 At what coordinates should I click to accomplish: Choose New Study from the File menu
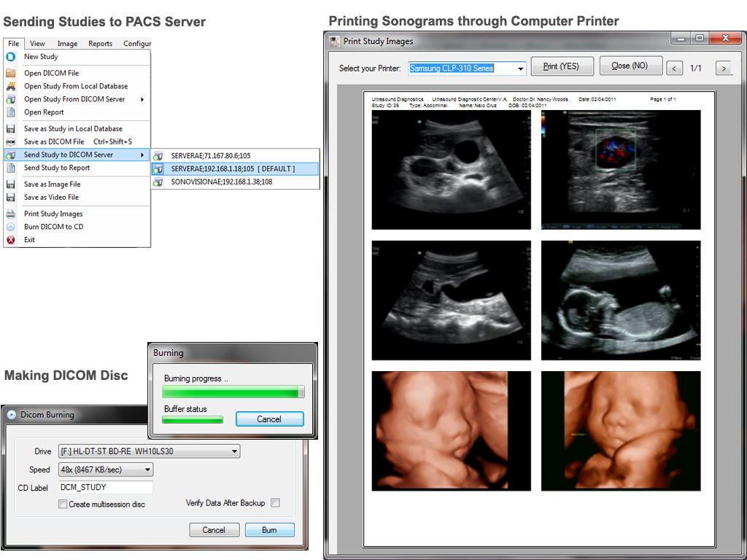(x=77, y=57)
